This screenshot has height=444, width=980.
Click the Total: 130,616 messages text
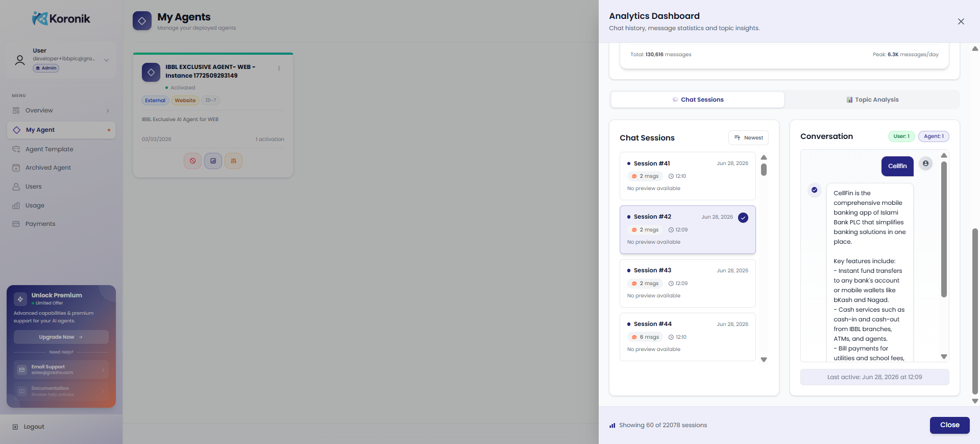tap(660, 55)
